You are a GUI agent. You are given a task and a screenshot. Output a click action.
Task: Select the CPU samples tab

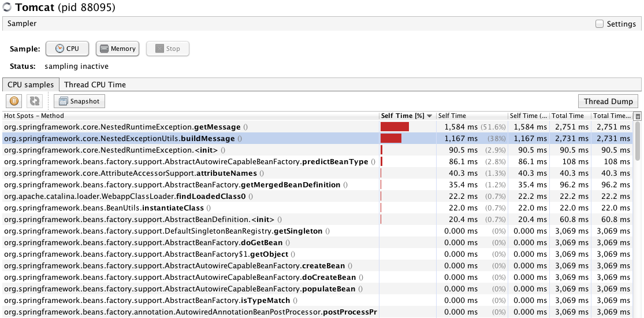pos(31,84)
